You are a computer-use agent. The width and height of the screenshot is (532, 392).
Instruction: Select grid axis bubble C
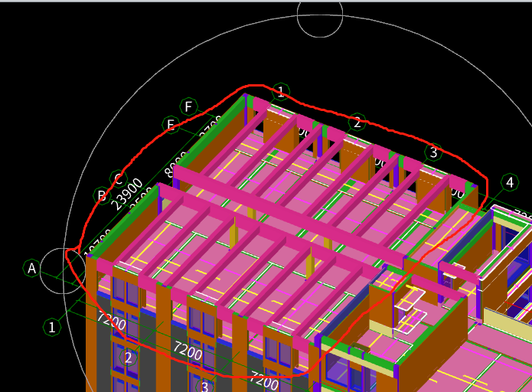pos(119,178)
